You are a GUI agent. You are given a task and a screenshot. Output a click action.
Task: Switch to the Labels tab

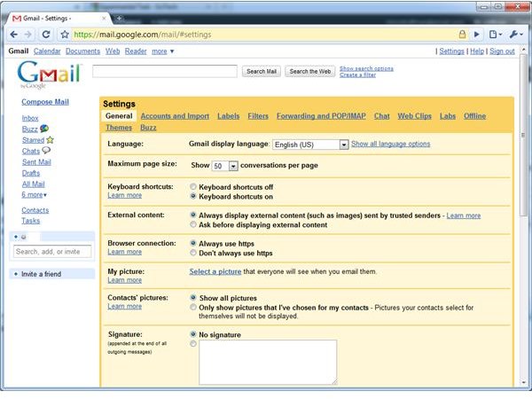tap(229, 116)
